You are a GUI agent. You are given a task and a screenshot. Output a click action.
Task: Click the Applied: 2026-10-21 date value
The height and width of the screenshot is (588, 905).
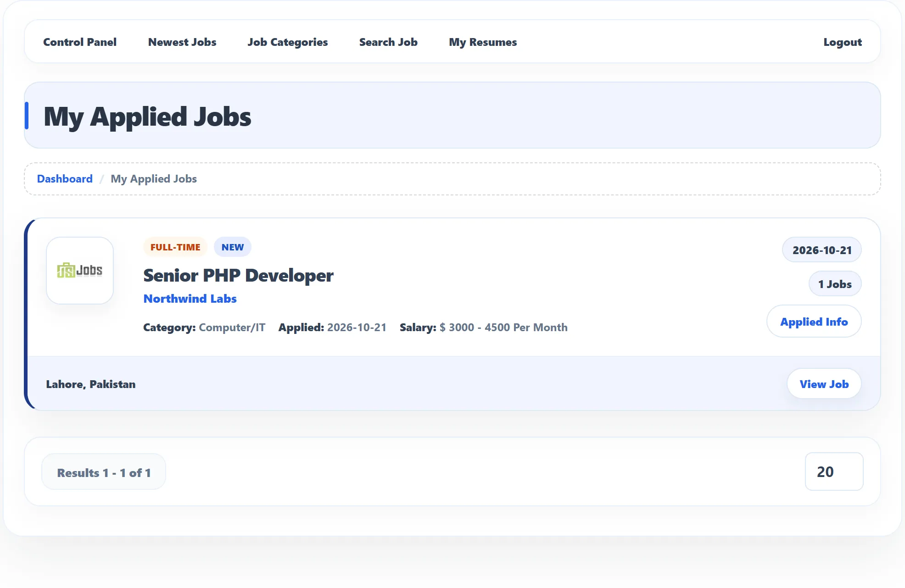tap(357, 327)
